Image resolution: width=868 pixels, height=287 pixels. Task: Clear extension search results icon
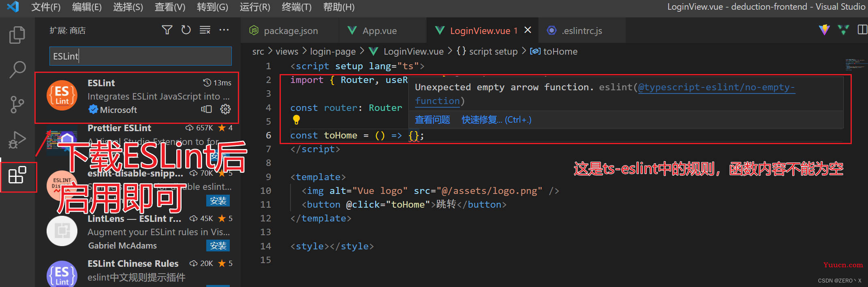(x=205, y=30)
